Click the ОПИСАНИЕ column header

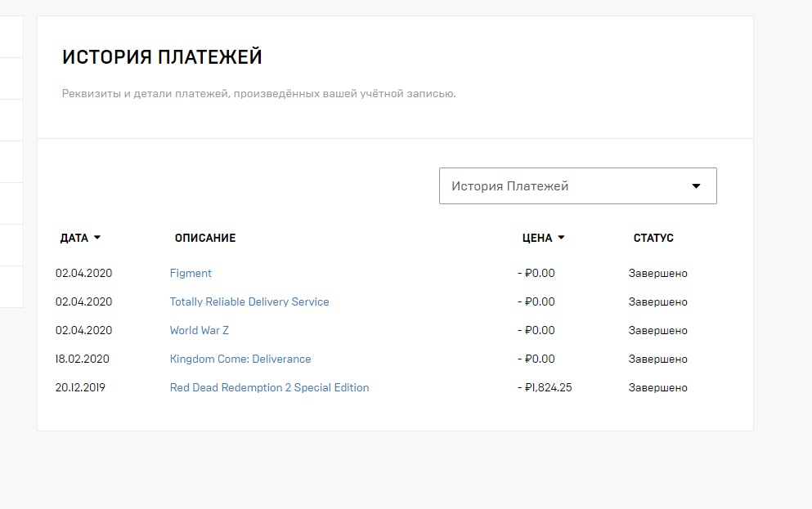tap(205, 239)
